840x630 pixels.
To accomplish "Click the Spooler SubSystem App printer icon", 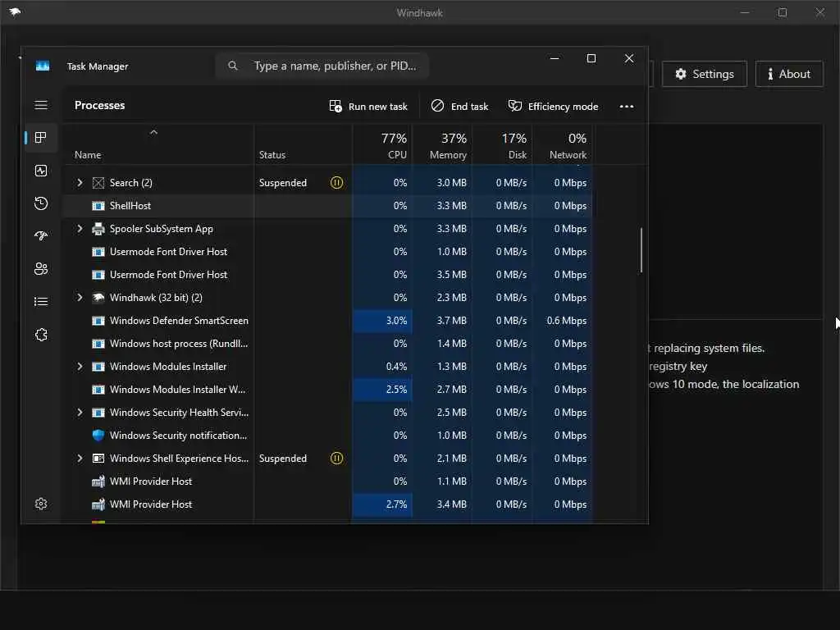I will coord(98,229).
